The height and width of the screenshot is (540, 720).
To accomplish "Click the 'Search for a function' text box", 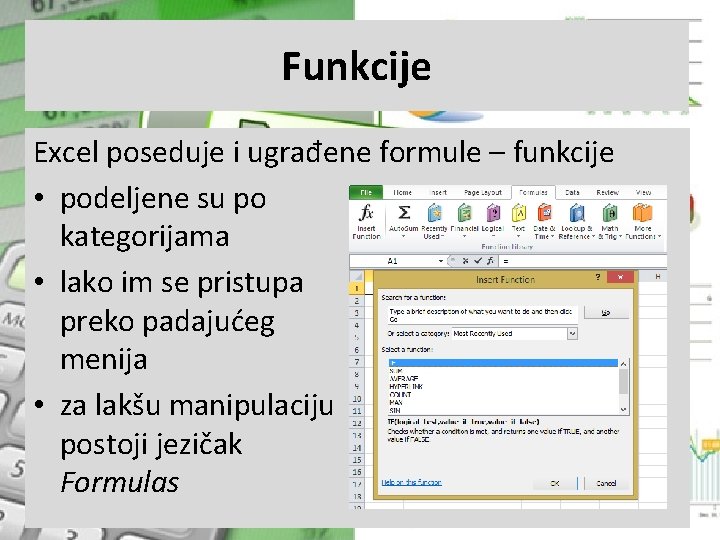I will [482, 315].
